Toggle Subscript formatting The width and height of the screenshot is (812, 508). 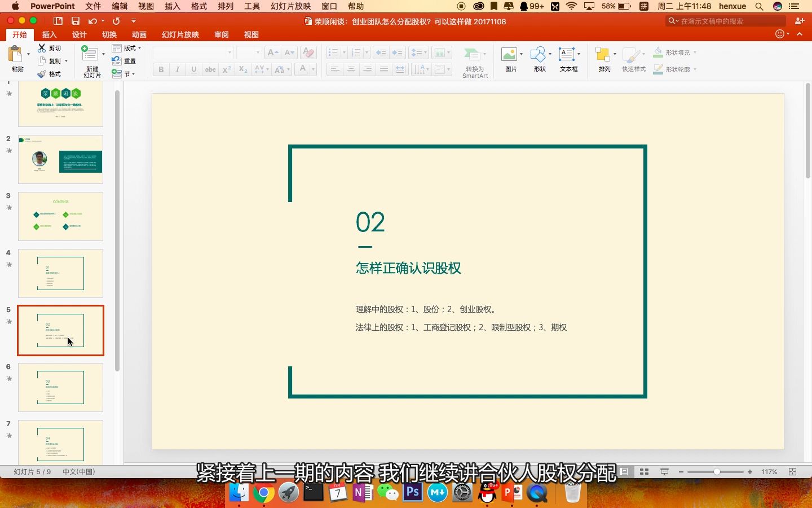[x=243, y=69]
